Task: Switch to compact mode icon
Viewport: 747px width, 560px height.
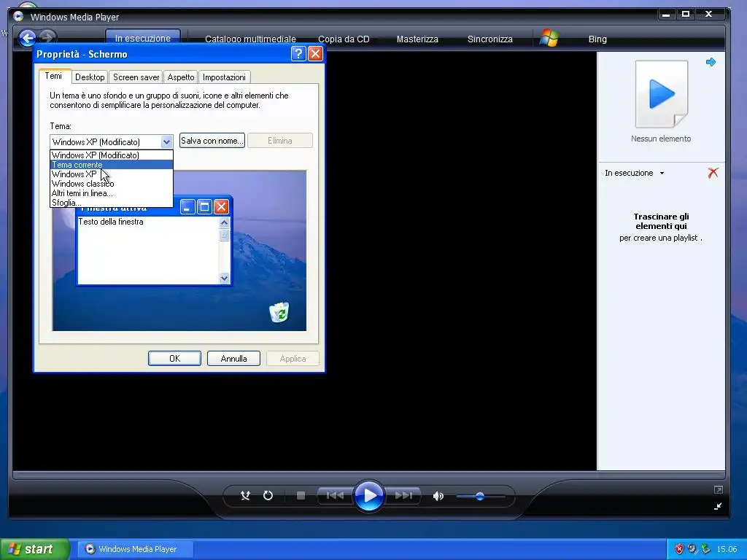Action: (x=718, y=506)
